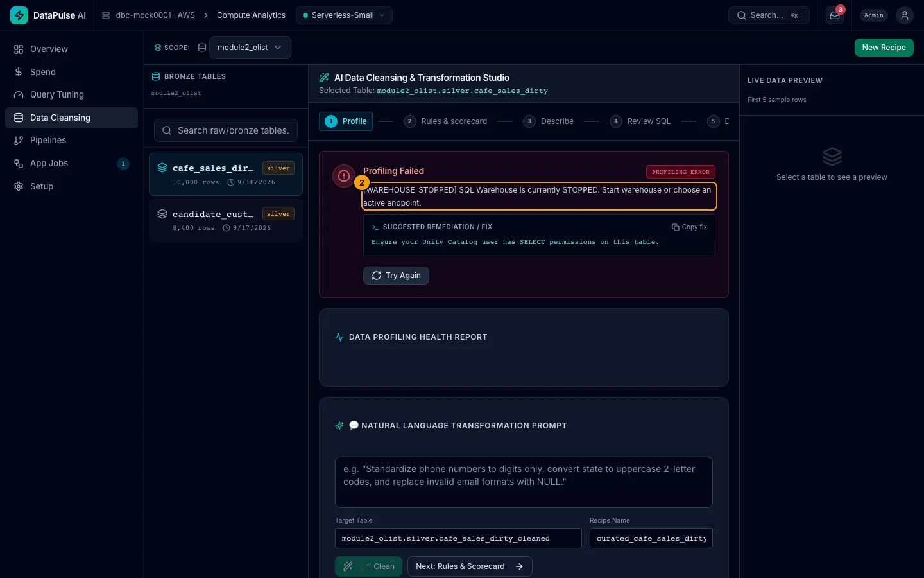Click the Try Again button

click(x=396, y=276)
